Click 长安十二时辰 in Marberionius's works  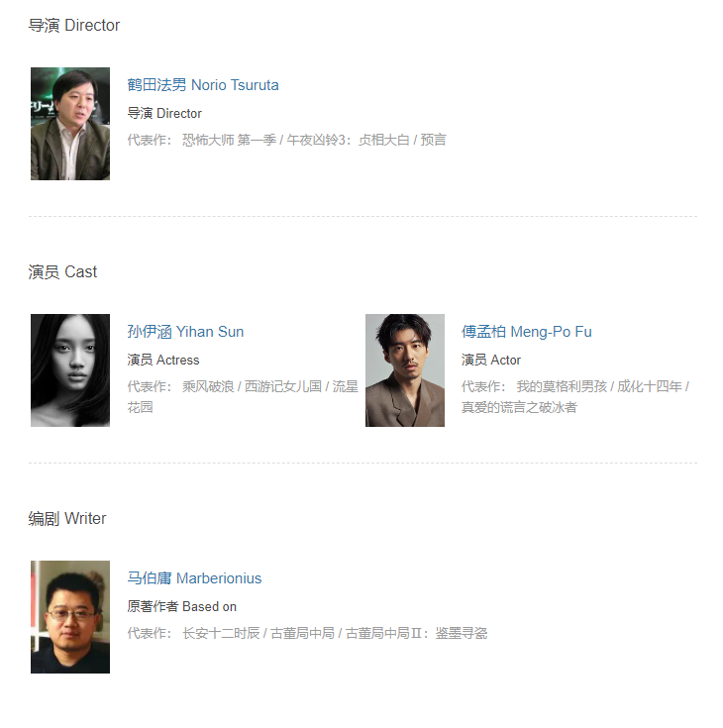click(221, 633)
